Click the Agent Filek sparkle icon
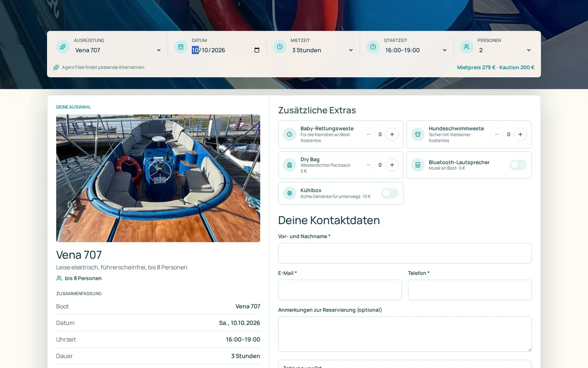The image size is (588, 368). click(x=56, y=67)
